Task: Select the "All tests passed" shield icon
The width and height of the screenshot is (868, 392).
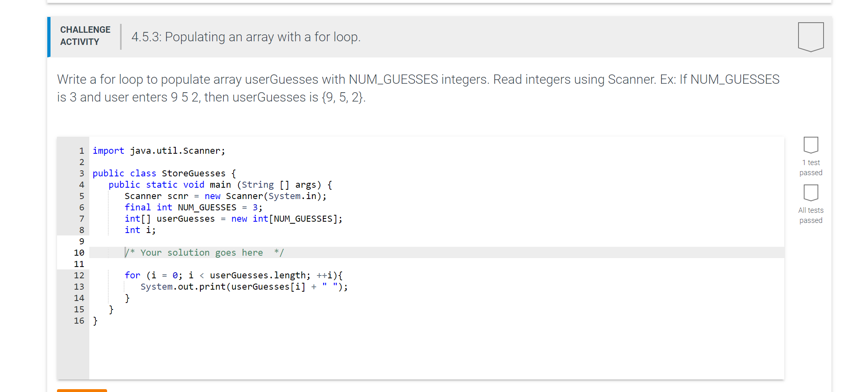Action: tap(811, 193)
